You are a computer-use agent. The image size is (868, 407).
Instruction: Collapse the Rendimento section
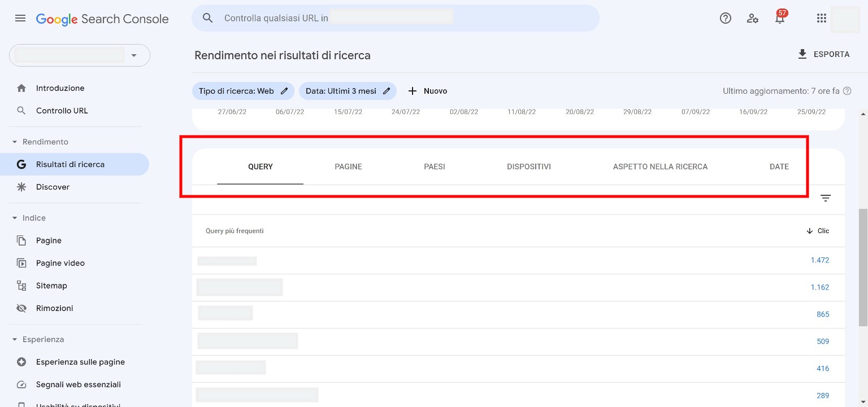(15, 142)
